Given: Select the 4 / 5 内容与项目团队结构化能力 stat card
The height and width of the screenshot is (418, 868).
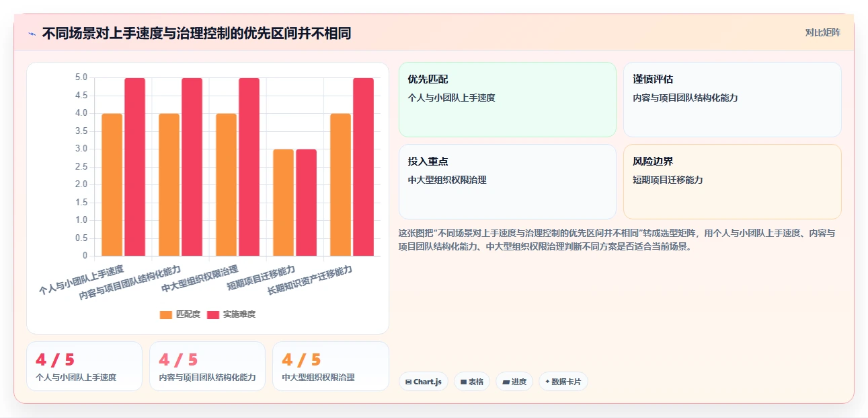Looking at the screenshot, I should (x=207, y=366).
